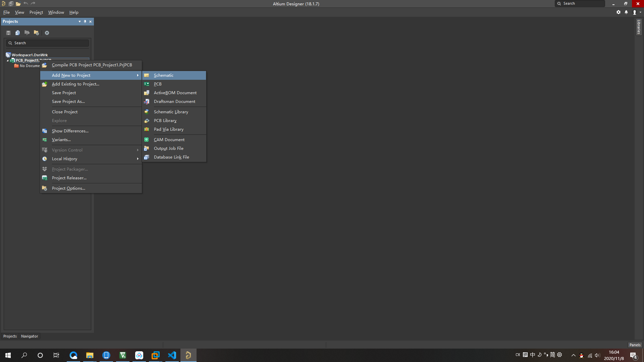
Task: Open Visual Studio Code from the taskbar
Action: [x=172, y=355]
